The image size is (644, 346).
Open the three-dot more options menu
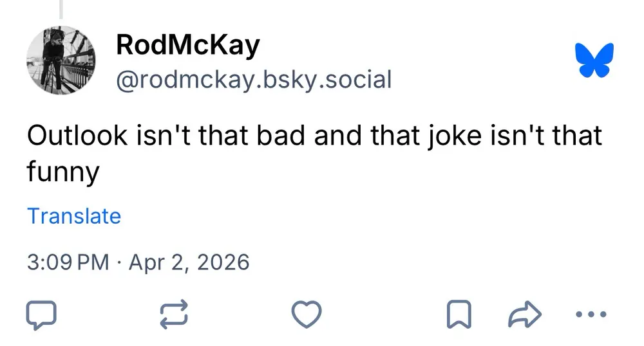[x=591, y=314]
